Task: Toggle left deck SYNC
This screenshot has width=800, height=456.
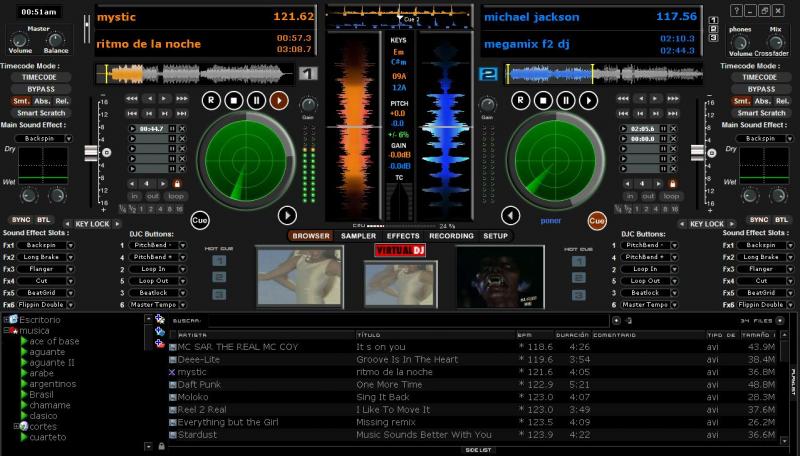Action: pos(21,220)
